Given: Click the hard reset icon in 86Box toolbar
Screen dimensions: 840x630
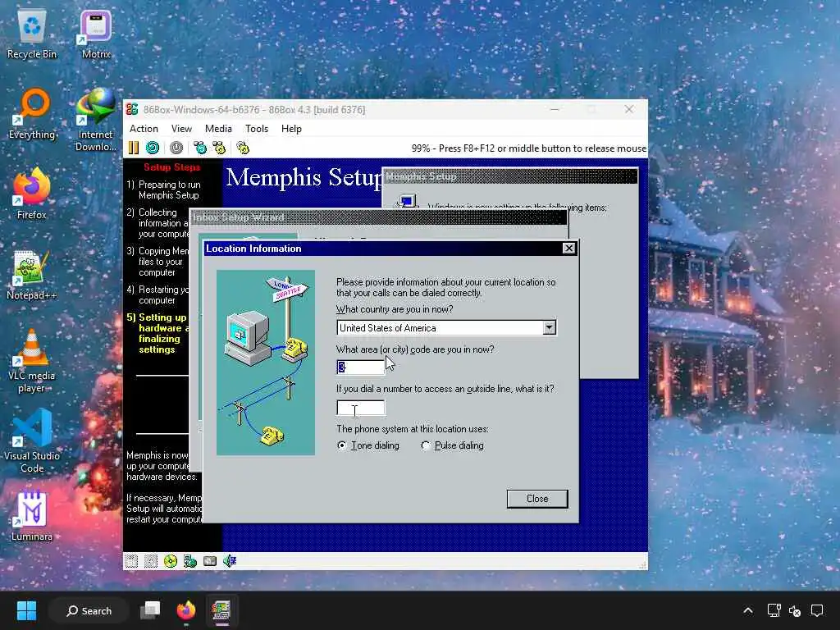Looking at the screenshot, I should (x=153, y=148).
